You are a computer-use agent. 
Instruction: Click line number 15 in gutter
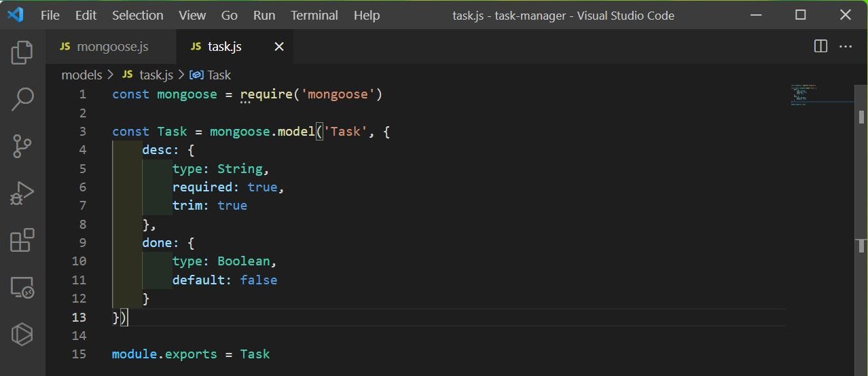(x=79, y=354)
